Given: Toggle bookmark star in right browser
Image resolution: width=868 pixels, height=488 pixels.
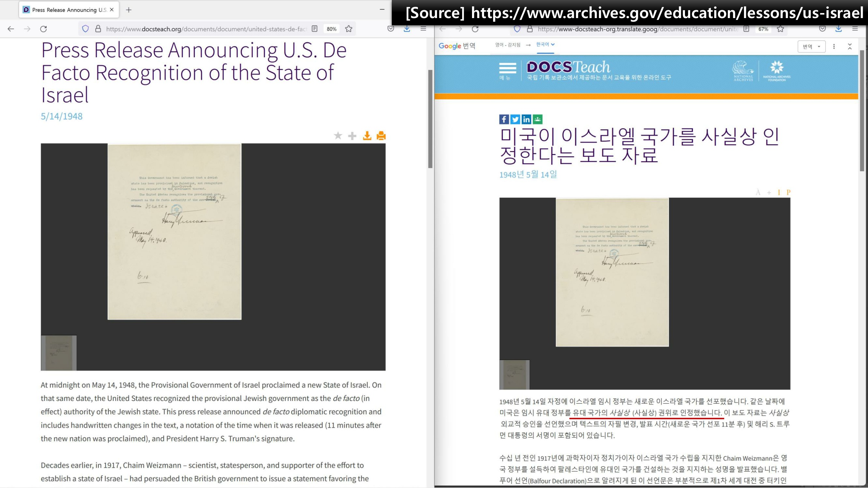Looking at the screenshot, I should pyautogui.click(x=780, y=29).
